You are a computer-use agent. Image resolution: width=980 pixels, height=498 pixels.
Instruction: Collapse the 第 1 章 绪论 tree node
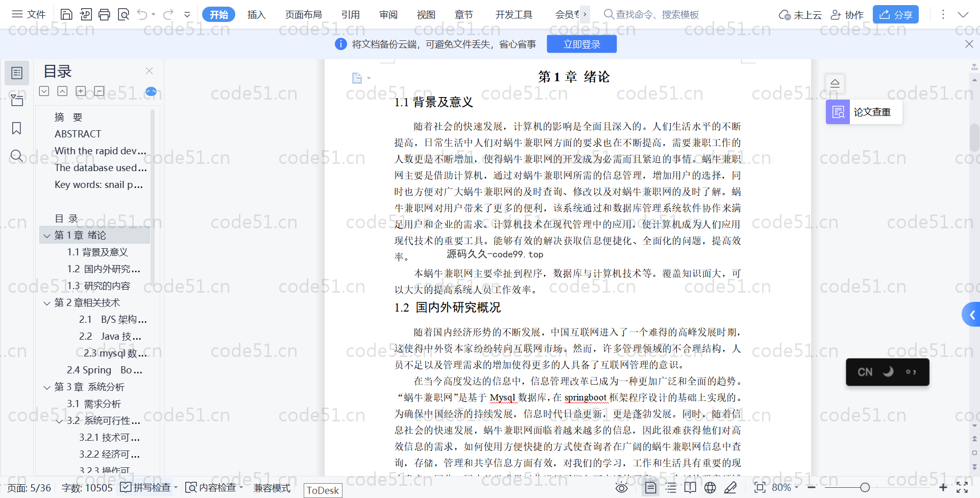click(47, 235)
